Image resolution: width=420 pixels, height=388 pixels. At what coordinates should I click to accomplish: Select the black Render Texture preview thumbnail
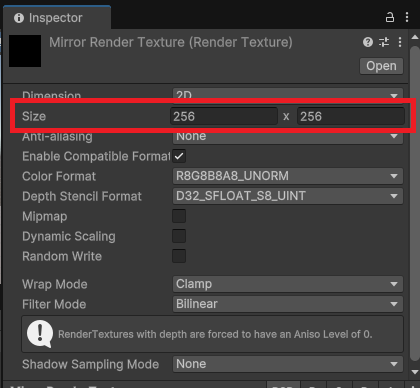(x=25, y=51)
